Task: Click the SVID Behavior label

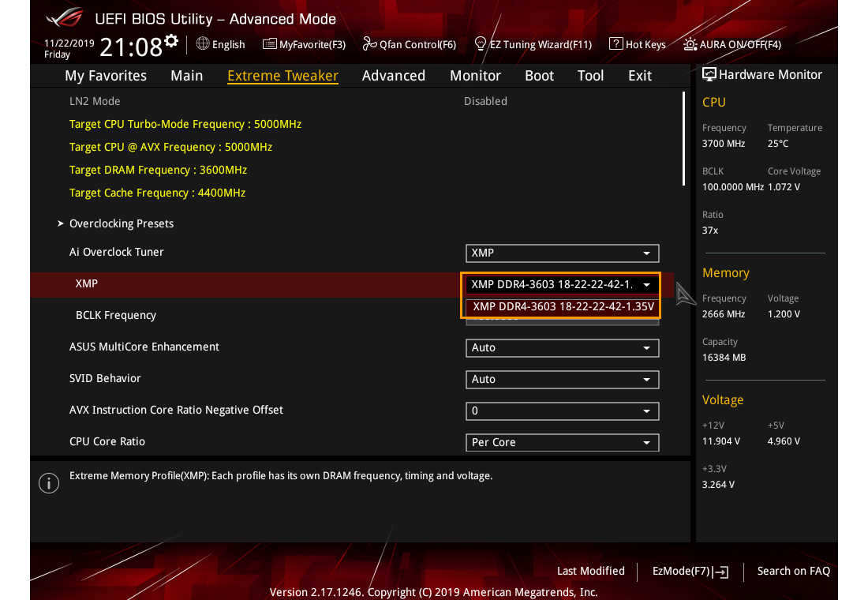Action: click(x=105, y=378)
